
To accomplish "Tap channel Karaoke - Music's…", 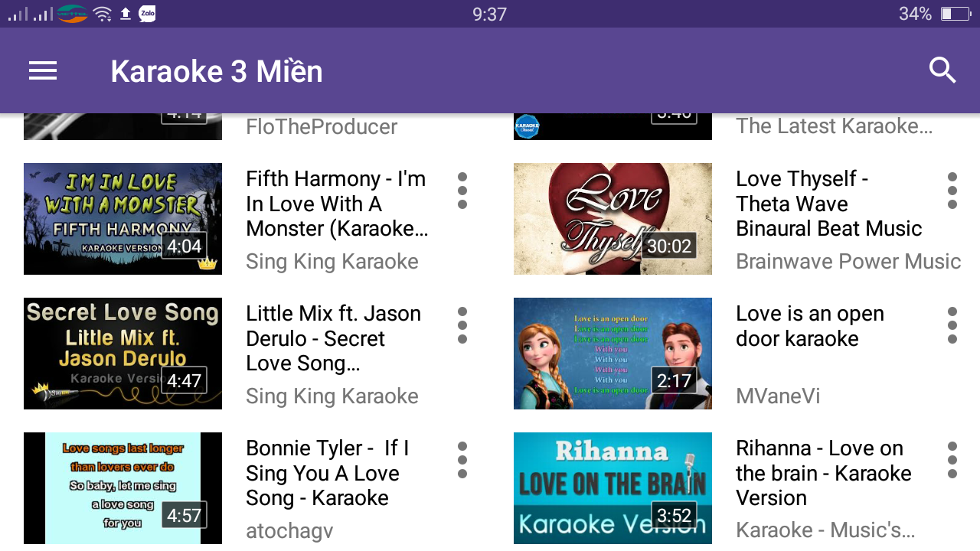I will pos(825,530).
